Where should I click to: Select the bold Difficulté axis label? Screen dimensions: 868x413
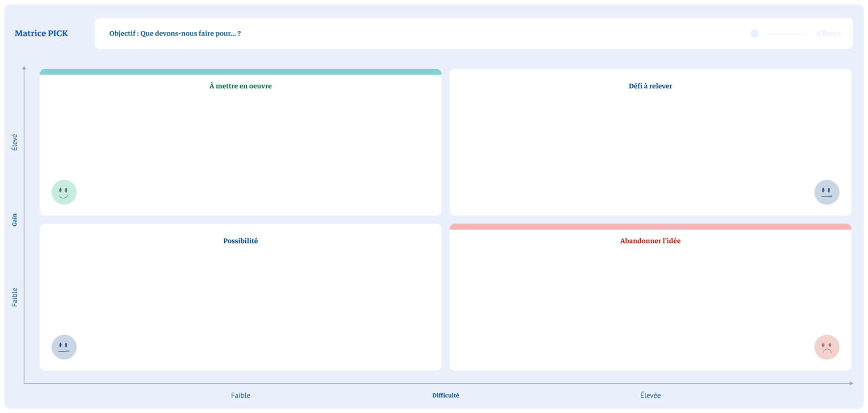tap(446, 395)
